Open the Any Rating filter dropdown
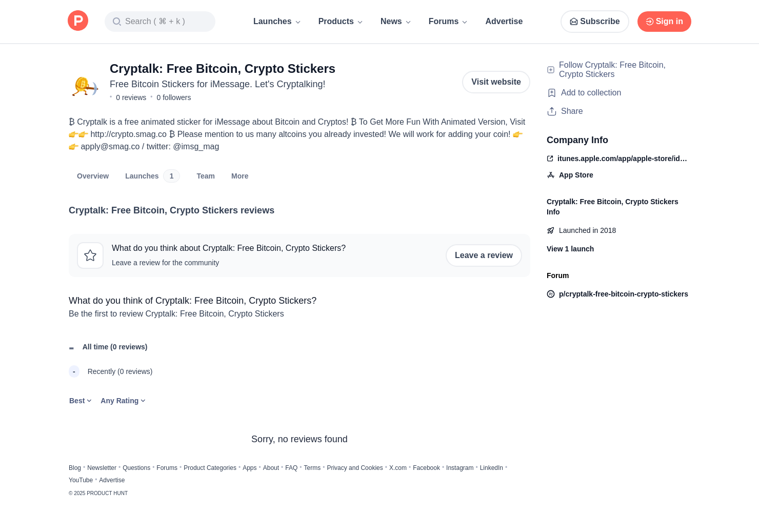Viewport: 759px width, 532px height. [x=123, y=401]
